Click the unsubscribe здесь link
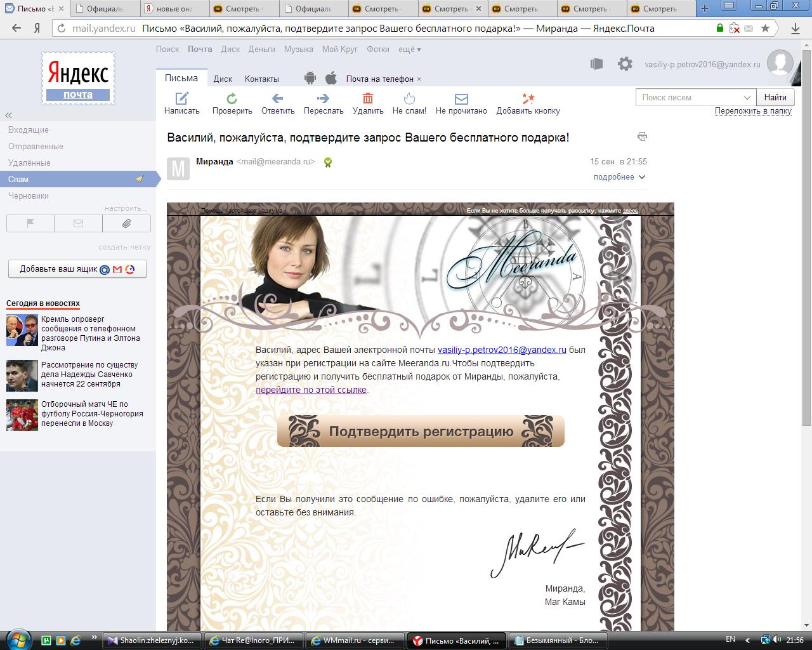812x650 pixels. pos(631,211)
